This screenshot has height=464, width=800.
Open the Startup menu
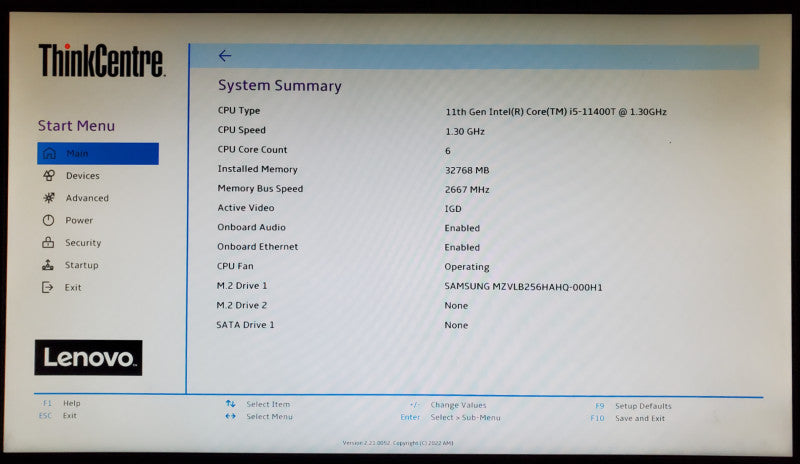click(x=82, y=265)
